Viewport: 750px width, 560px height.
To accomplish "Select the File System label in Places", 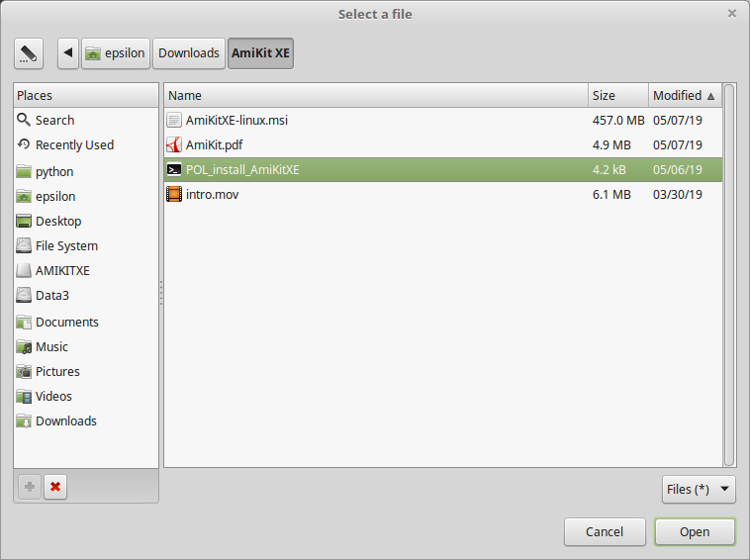I will click(66, 245).
